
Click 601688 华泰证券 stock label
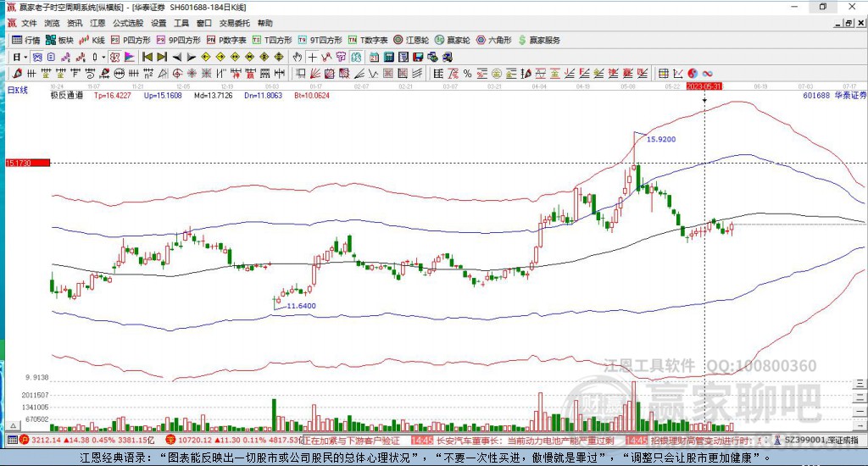(x=834, y=95)
